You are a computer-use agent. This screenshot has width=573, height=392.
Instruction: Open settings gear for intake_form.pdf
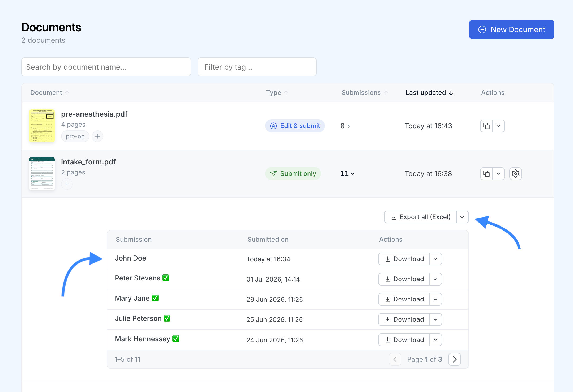[516, 174]
